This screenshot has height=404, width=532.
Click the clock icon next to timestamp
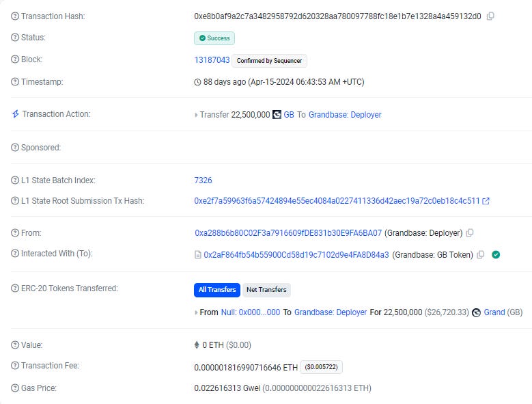point(197,82)
